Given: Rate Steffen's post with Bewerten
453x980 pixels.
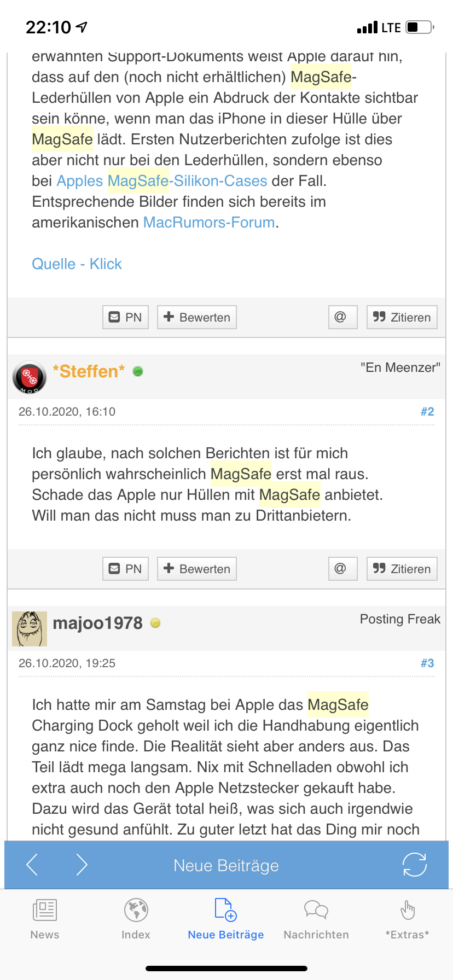Looking at the screenshot, I should pos(197,569).
